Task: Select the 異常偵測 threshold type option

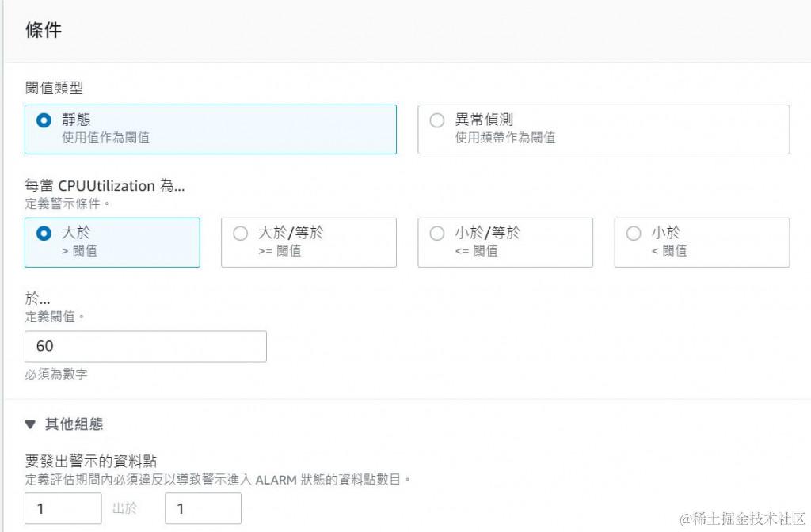Action: (436, 120)
